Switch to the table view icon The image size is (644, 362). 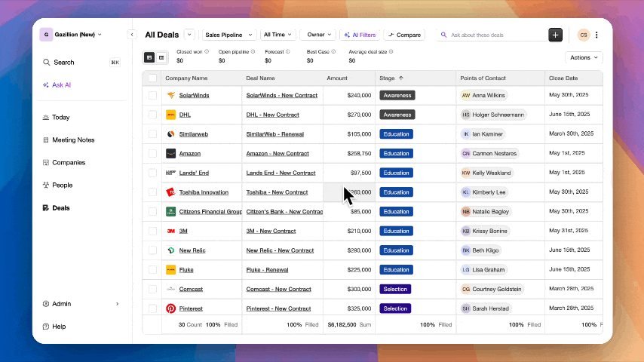[x=149, y=57]
